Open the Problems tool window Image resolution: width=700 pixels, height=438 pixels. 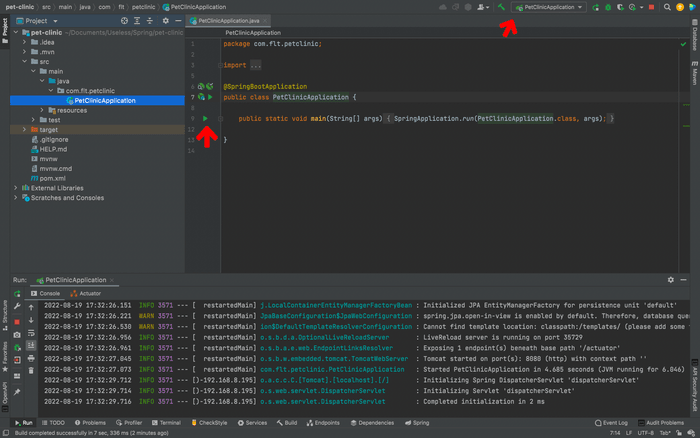(x=90, y=423)
